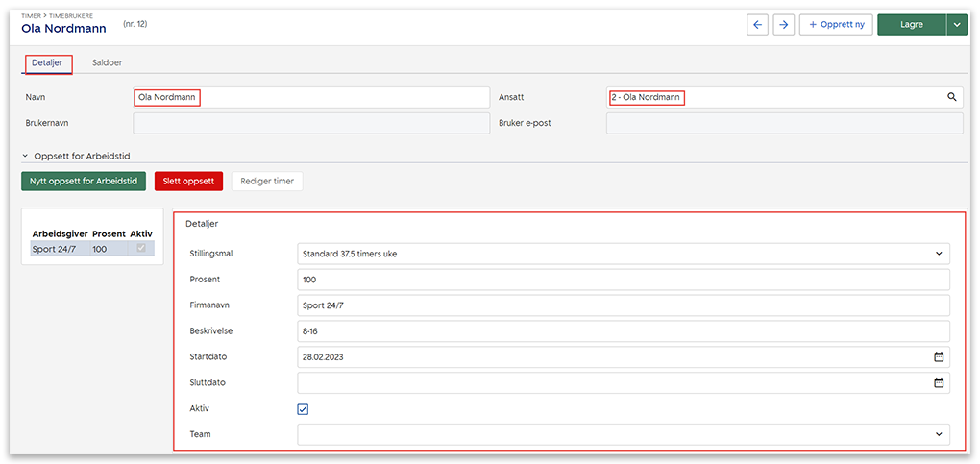
Task: Switch to the Saldoer tab
Action: point(107,62)
